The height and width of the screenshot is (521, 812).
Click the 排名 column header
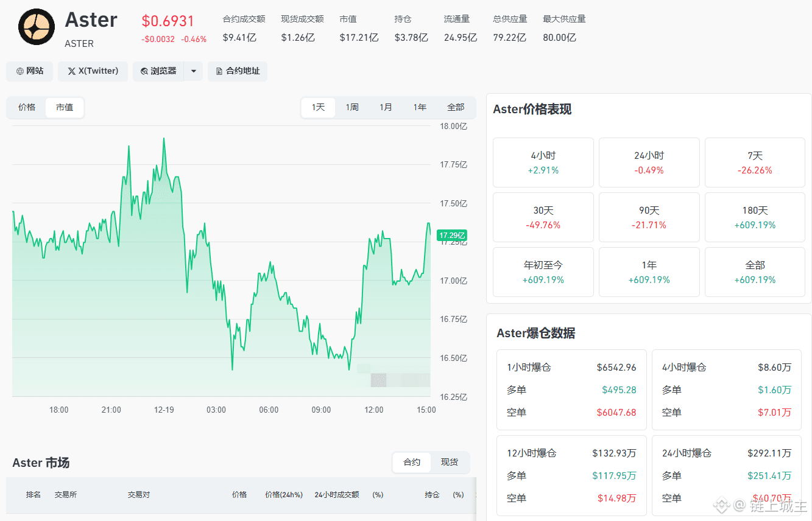point(34,495)
